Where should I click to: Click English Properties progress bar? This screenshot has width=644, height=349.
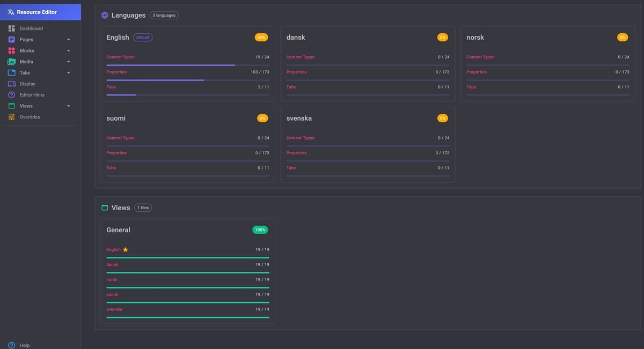click(188, 80)
